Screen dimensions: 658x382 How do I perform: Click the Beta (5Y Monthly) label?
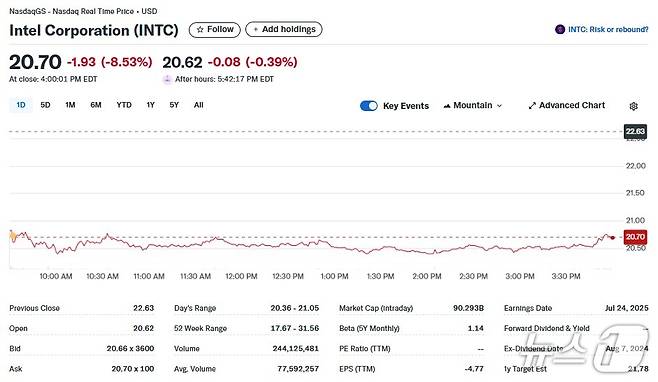click(x=369, y=328)
